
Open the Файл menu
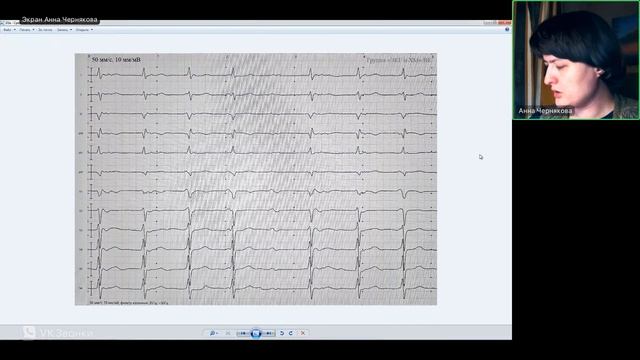(x=9, y=30)
